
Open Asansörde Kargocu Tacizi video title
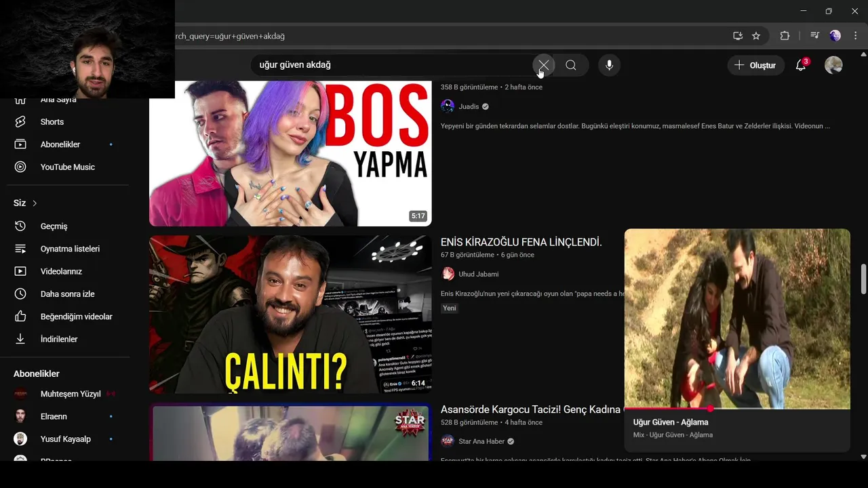(x=531, y=409)
